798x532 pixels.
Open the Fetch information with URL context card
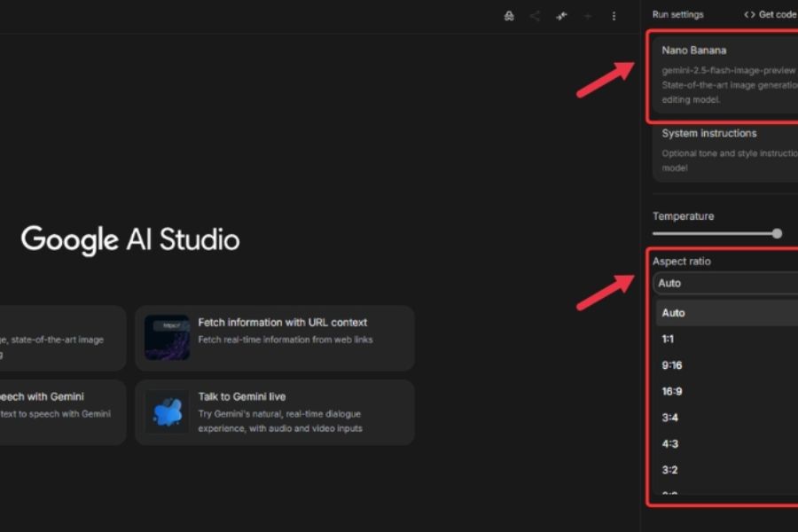click(x=282, y=323)
